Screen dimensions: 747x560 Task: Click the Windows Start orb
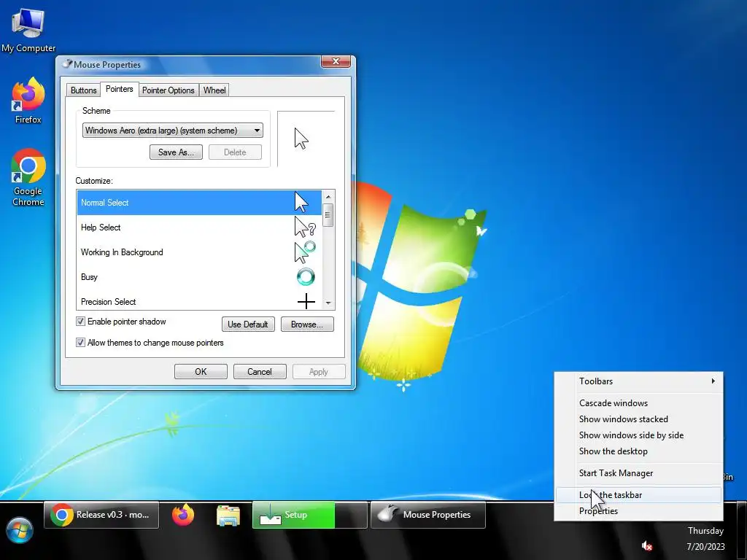(20, 532)
